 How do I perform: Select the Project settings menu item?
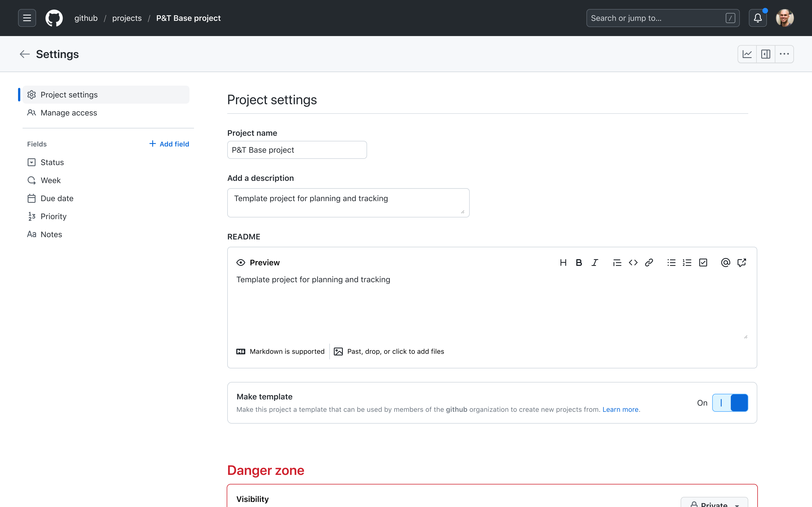[x=69, y=95]
